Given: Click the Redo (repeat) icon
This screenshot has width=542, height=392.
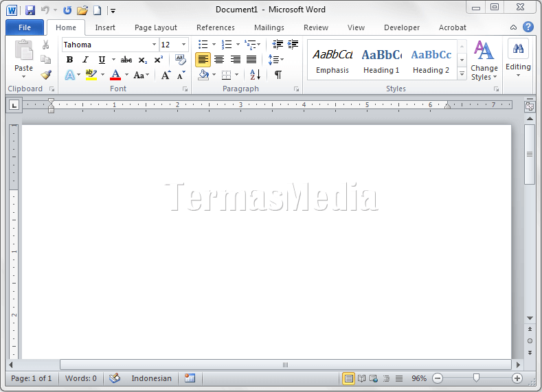Looking at the screenshot, I should pyautogui.click(x=67, y=10).
